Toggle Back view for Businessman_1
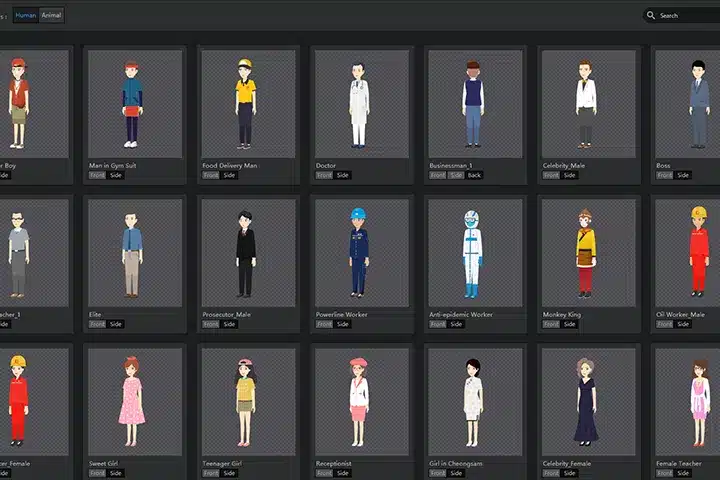720x480 pixels. coord(475,175)
